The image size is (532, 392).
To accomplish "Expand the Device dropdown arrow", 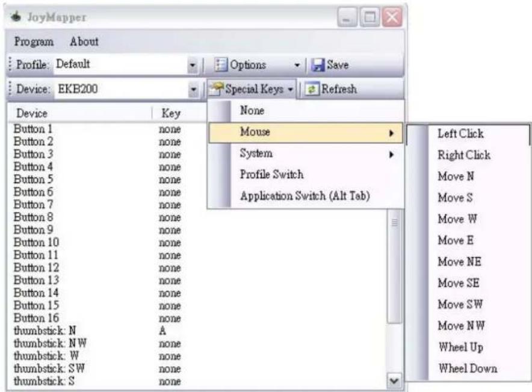I will pyautogui.click(x=193, y=89).
